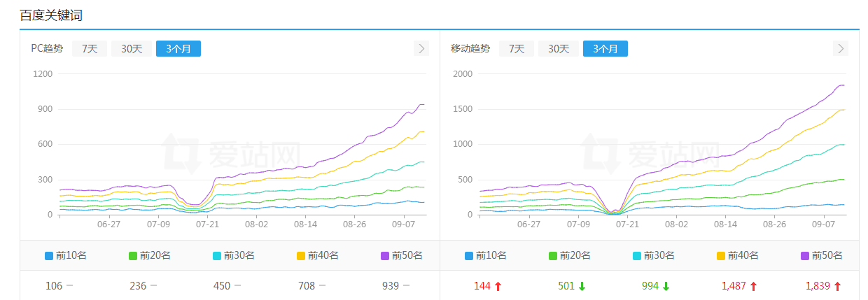Image resolution: width=868 pixels, height=300 pixels.
Task: Toggle 前10名 legend in PC chart
Action: (66, 256)
